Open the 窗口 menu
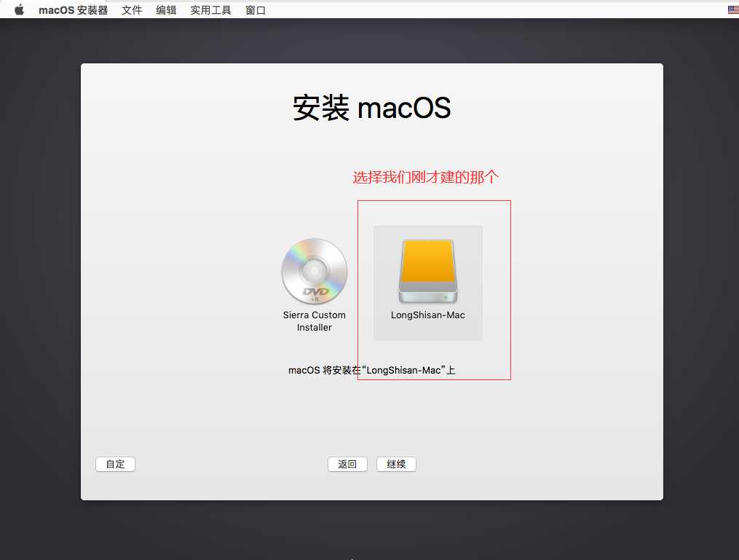Viewport: 739px width, 560px height. (x=256, y=10)
